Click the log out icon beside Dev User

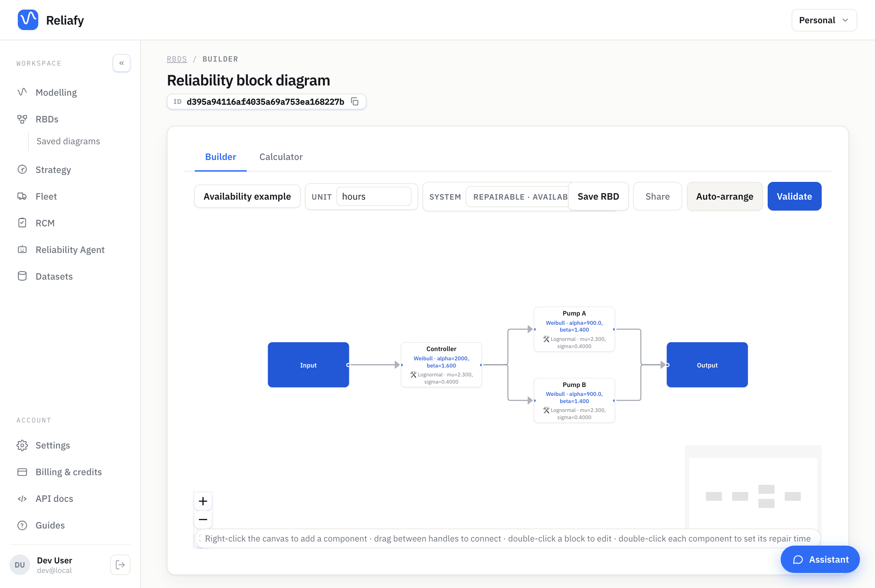[x=120, y=564]
